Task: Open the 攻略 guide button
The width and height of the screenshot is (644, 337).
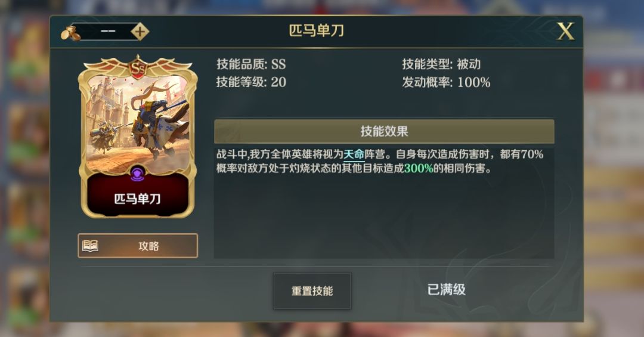Action: [x=138, y=246]
